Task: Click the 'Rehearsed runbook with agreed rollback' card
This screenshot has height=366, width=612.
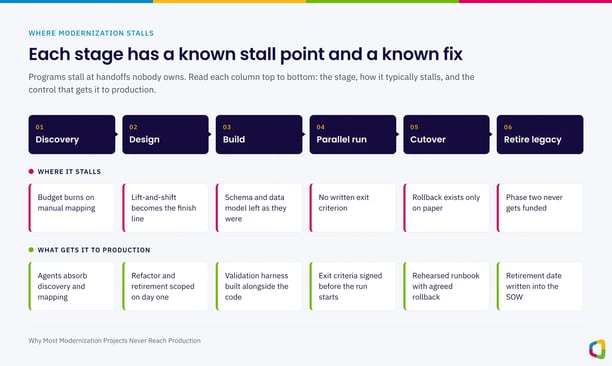Action: pyautogui.click(x=447, y=286)
